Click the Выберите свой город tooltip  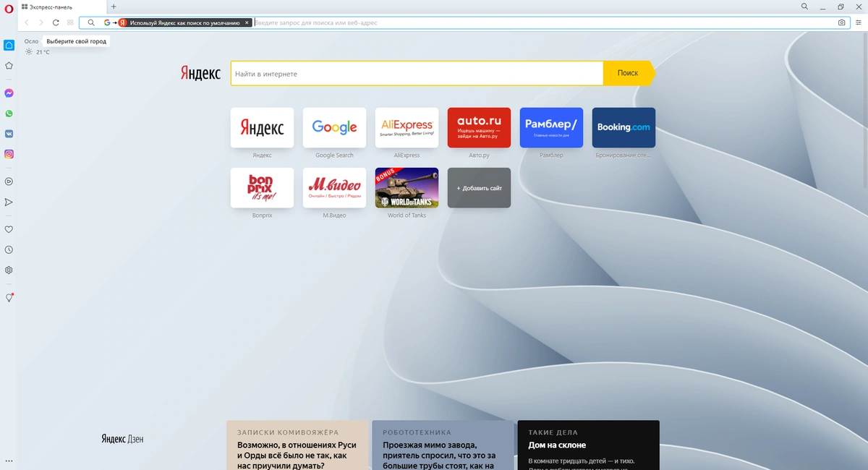[76, 41]
